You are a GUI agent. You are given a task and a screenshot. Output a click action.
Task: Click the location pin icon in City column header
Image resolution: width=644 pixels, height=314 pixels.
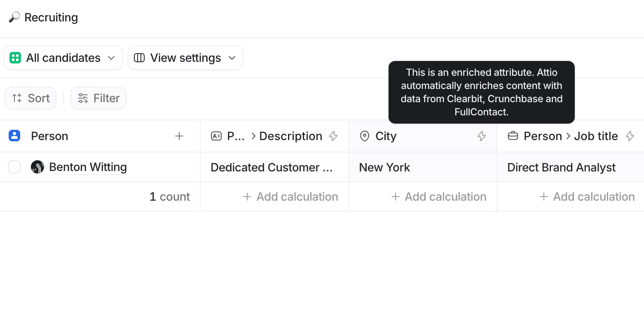(x=365, y=136)
